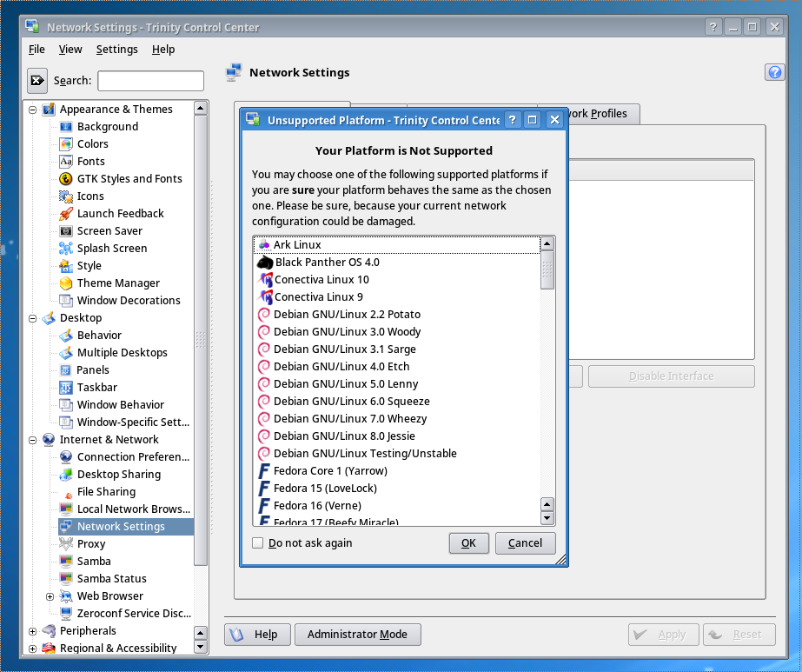The width and height of the screenshot is (802, 672).
Task: Select Network Settings in the sidebar tree
Action: pyautogui.click(x=126, y=527)
